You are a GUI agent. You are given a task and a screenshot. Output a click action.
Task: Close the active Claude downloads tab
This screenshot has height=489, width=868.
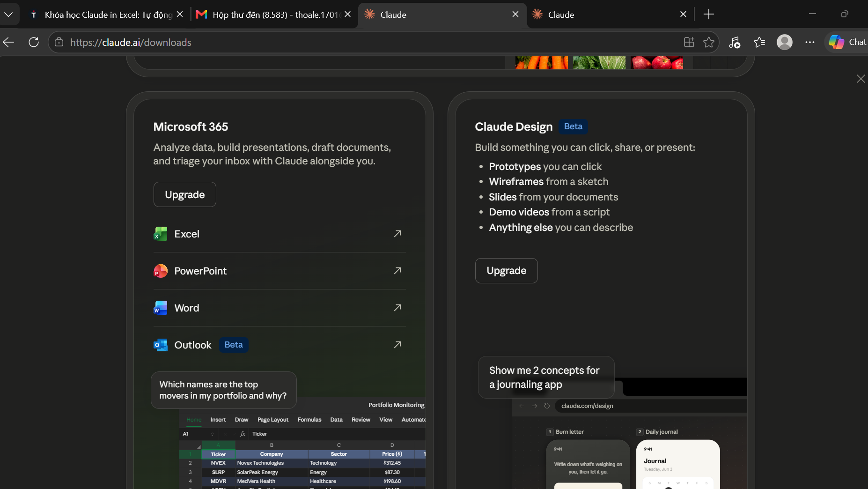(515, 15)
